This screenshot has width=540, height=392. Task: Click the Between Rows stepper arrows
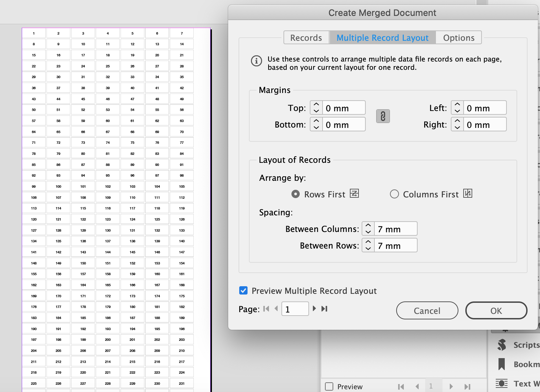368,245
